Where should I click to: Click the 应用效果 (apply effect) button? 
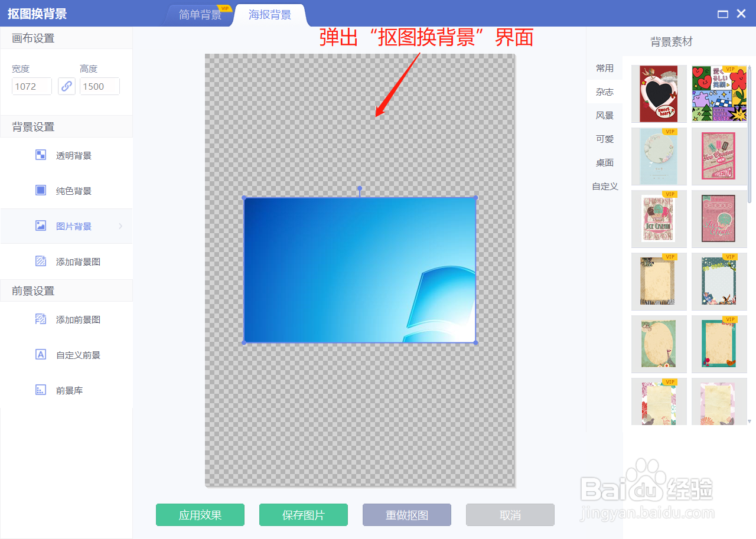200,514
